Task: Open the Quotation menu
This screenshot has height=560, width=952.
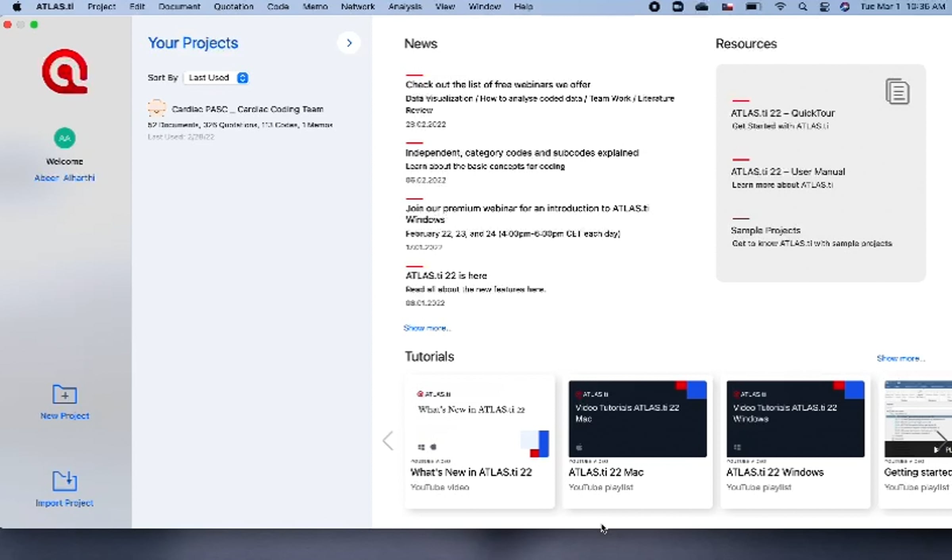Action: click(x=233, y=7)
